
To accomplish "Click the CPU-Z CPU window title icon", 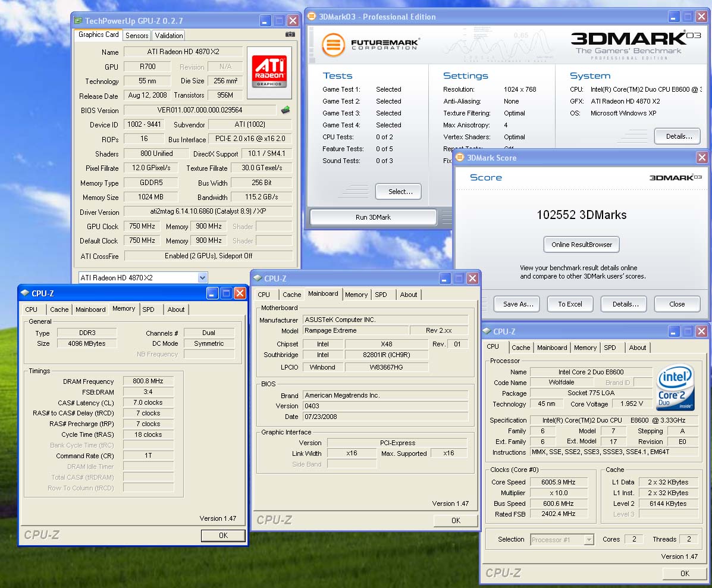I will tap(487, 331).
